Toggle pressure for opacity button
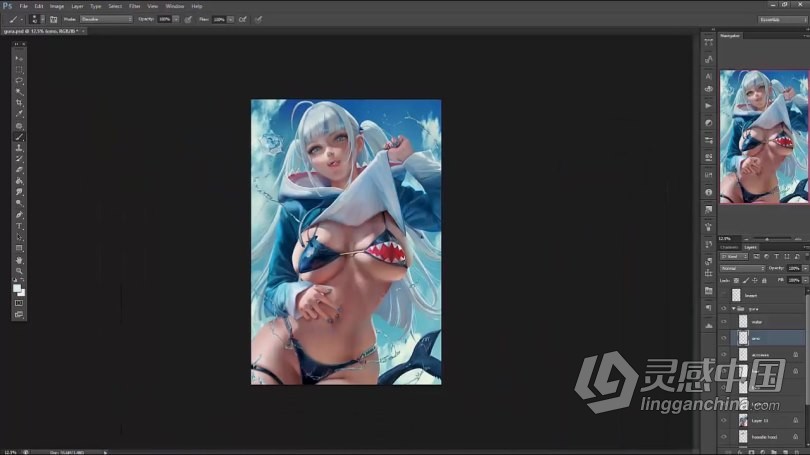The width and height of the screenshot is (810, 455). tap(188, 20)
